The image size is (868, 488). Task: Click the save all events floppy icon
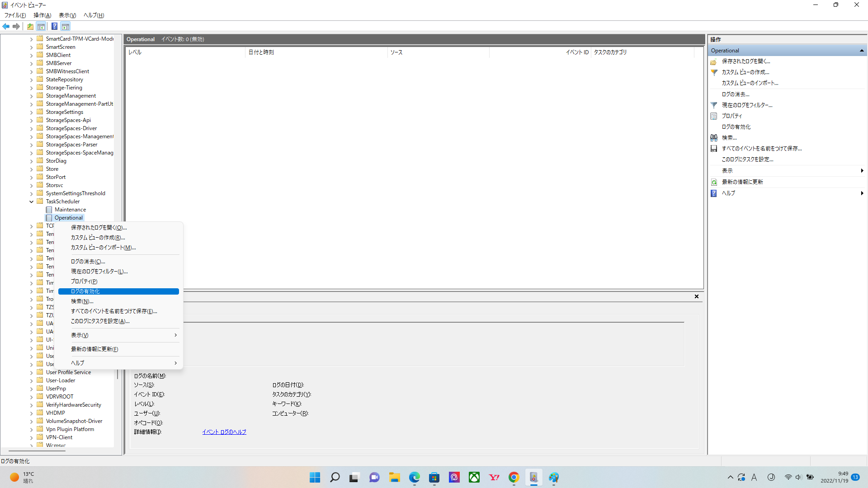click(x=714, y=149)
